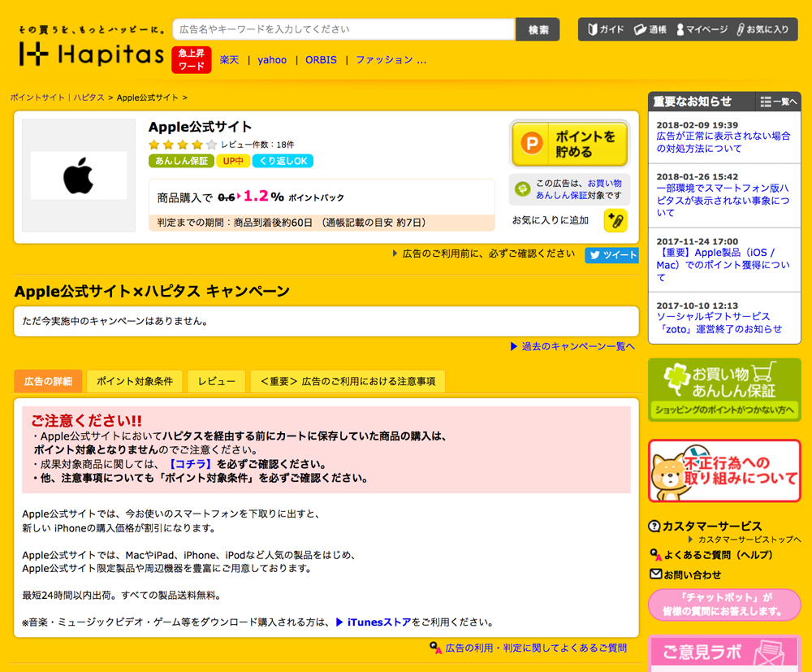Click the UP中 yellow badge
The width and height of the screenshot is (812, 672).
(x=233, y=161)
